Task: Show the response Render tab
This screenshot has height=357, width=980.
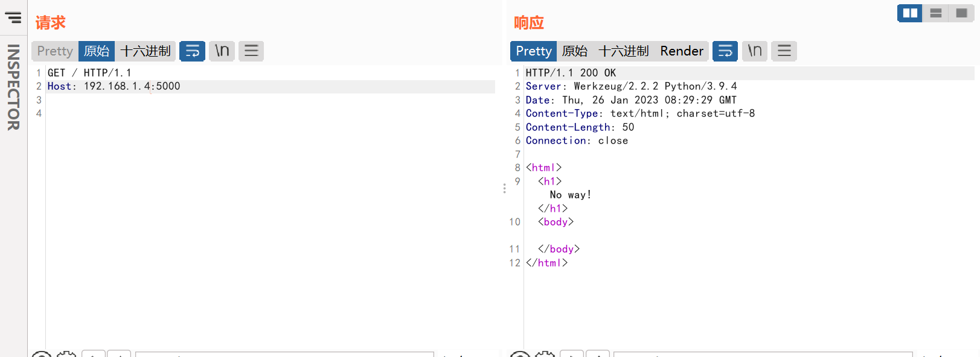Action: click(681, 51)
